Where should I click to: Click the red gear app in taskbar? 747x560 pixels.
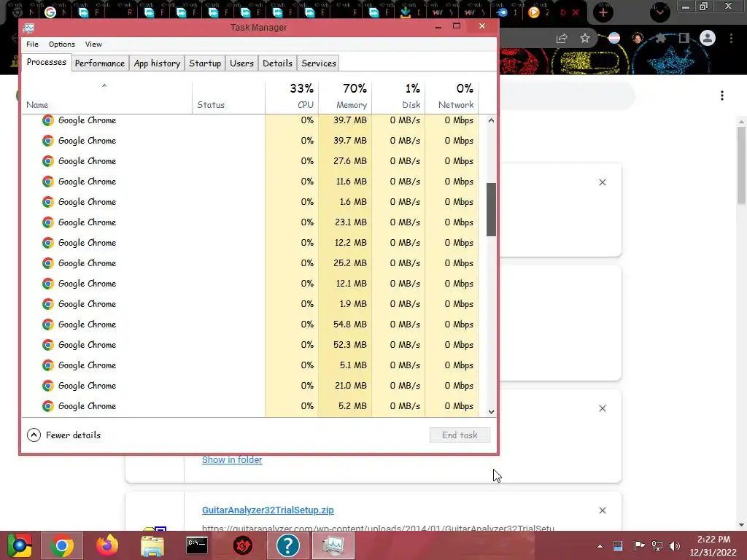[242, 545]
